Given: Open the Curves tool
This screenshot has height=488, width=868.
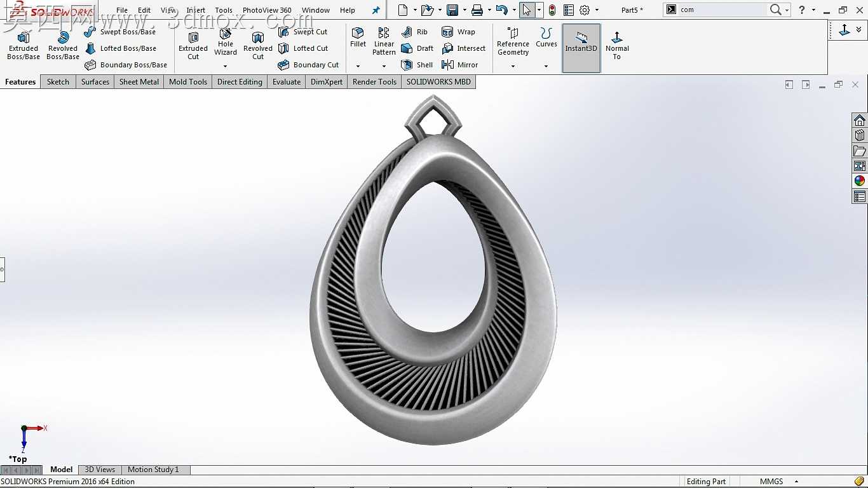Looking at the screenshot, I should tap(546, 37).
